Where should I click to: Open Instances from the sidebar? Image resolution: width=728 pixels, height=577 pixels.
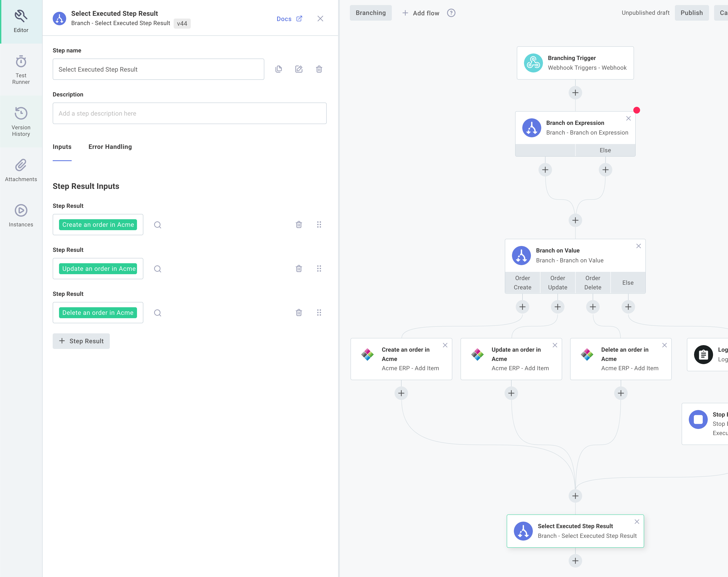click(21, 216)
